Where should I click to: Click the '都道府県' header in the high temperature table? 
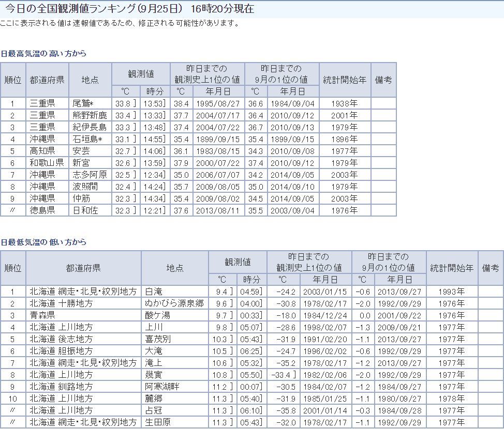(x=47, y=80)
